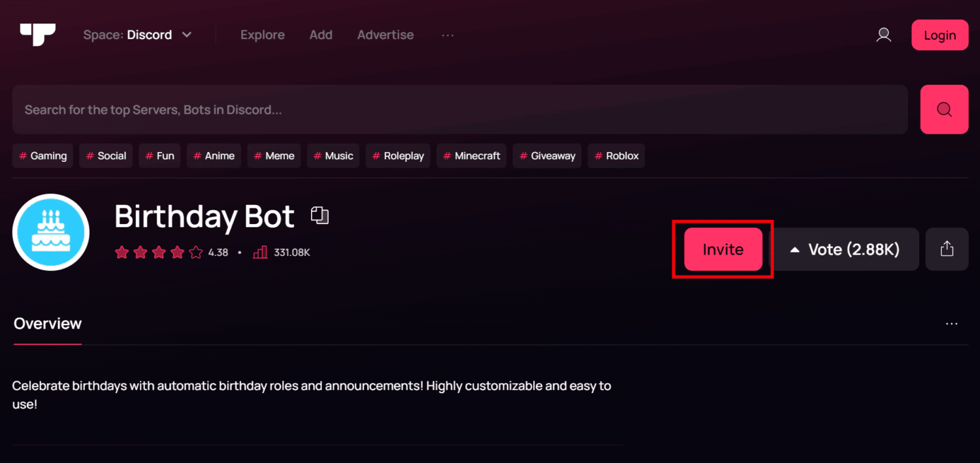Select the Minecraft tag
Image resolution: width=980 pixels, height=463 pixels.
coord(471,156)
